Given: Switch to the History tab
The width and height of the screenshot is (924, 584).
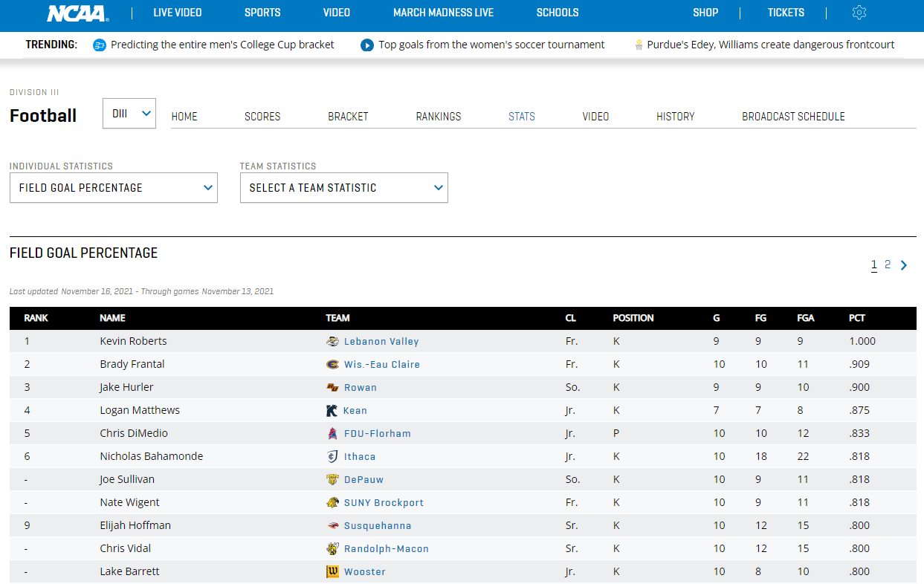Looking at the screenshot, I should pyautogui.click(x=676, y=117).
